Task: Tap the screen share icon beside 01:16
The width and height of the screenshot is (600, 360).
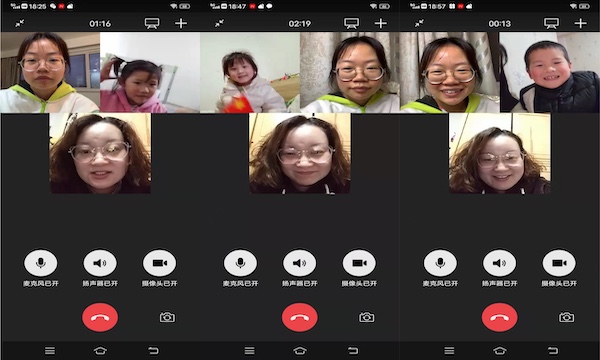Action: coord(152,23)
